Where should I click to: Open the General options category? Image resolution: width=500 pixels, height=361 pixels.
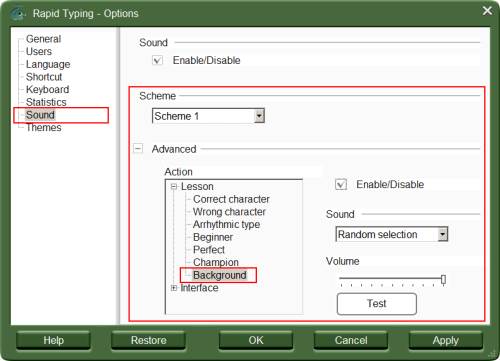coord(43,39)
